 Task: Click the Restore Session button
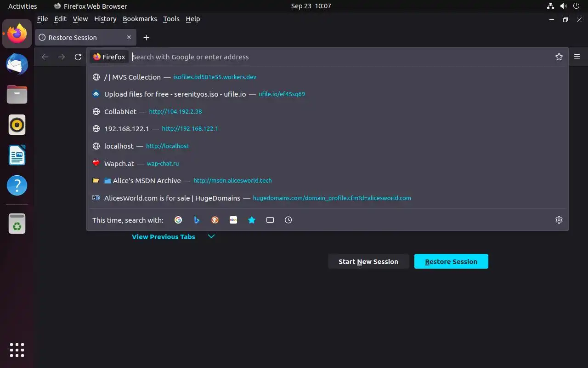(451, 261)
